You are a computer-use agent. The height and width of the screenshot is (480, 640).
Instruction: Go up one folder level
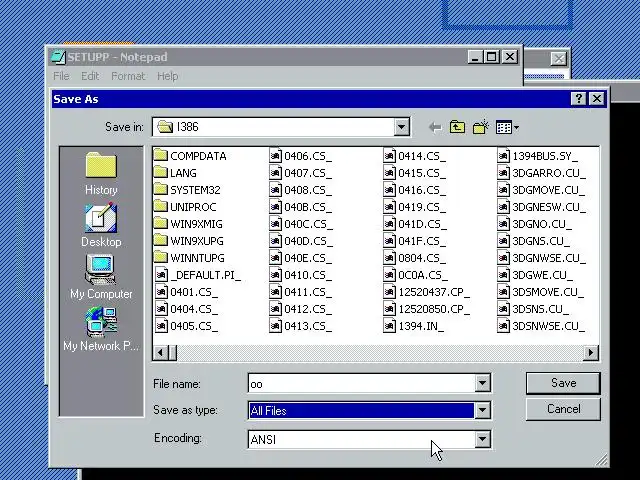click(x=457, y=127)
